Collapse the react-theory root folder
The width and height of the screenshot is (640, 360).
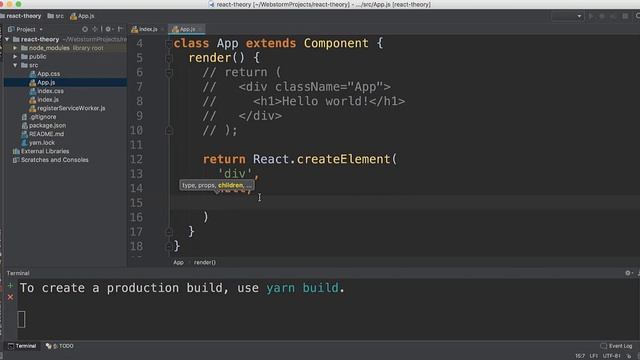tap(7, 40)
